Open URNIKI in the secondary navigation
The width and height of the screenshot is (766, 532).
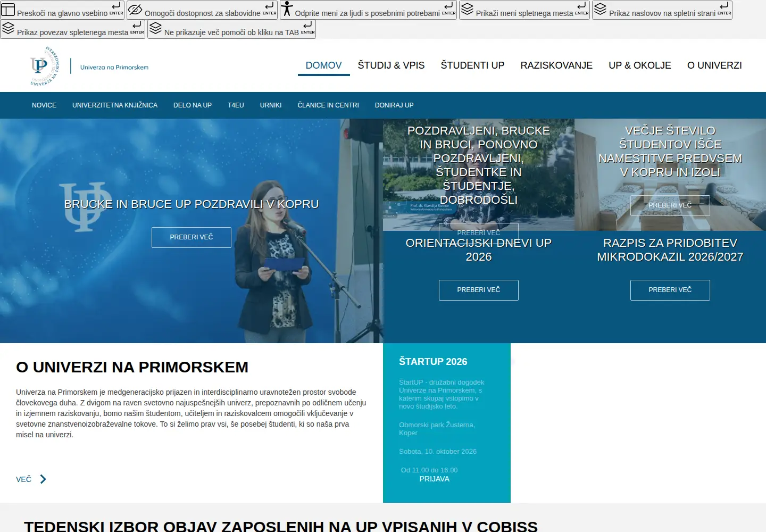(x=271, y=105)
